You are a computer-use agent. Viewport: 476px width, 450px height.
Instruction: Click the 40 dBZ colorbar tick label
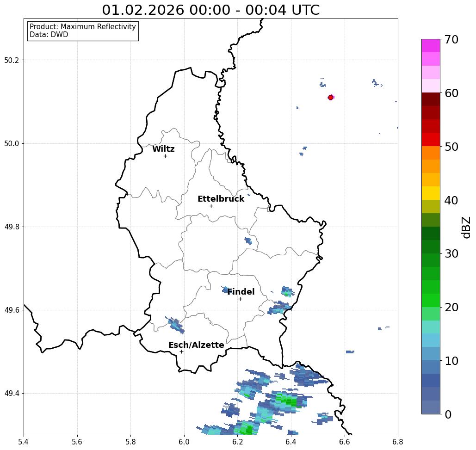tap(451, 200)
